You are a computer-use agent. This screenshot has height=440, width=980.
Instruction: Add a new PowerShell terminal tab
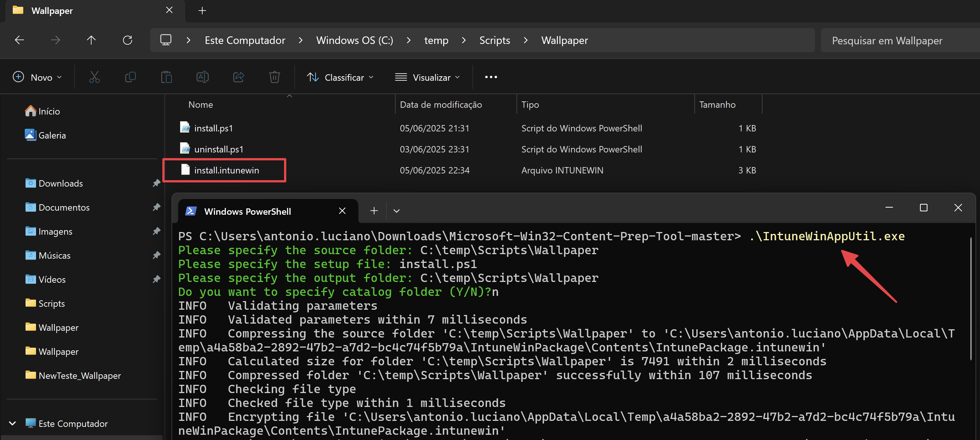click(374, 211)
